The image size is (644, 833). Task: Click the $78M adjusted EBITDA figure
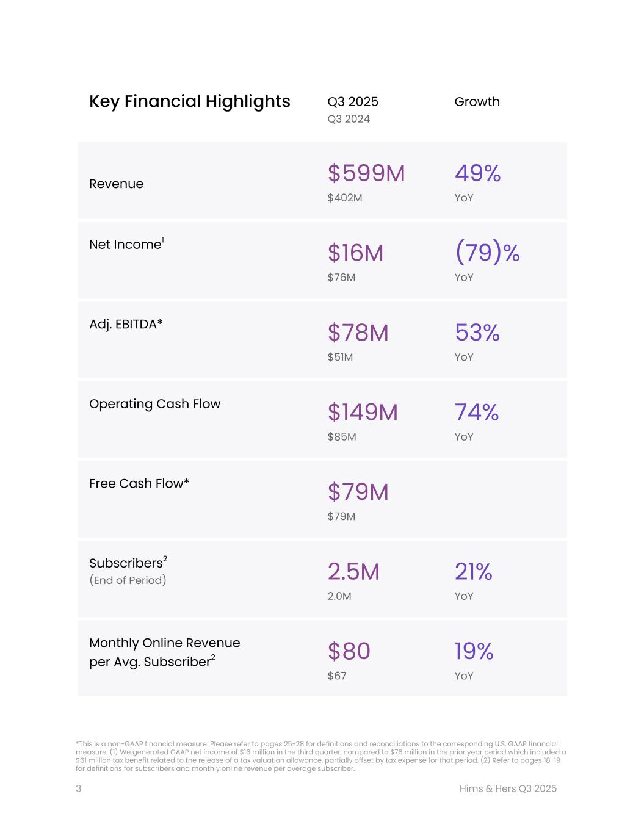[x=358, y=333]
